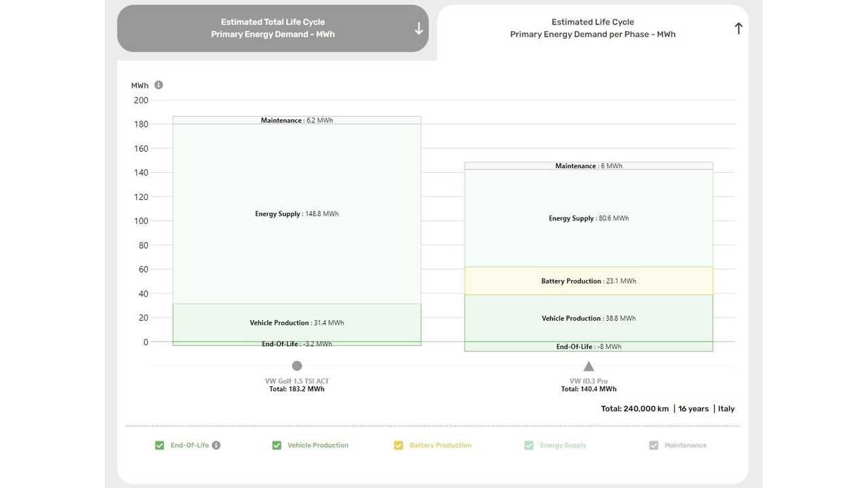Click Total: 183.2 MWh text
Viewport: 868px width, 488px height.
(x=297, y=389)
